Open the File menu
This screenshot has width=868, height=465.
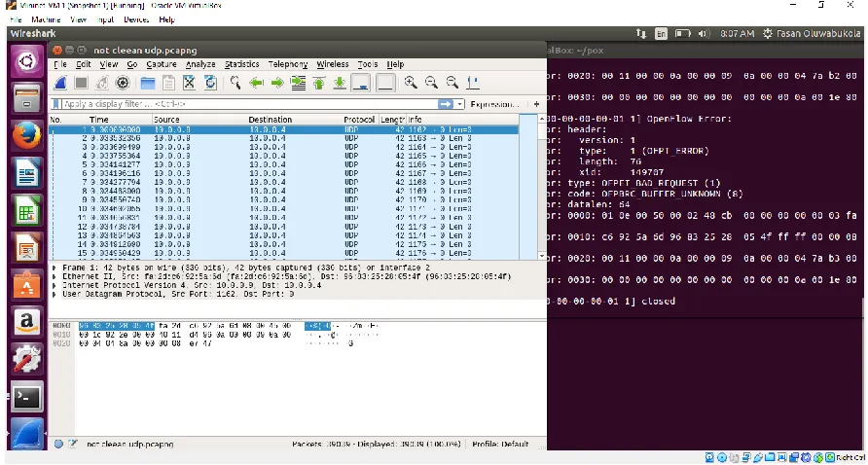click(x=59, y=64)
